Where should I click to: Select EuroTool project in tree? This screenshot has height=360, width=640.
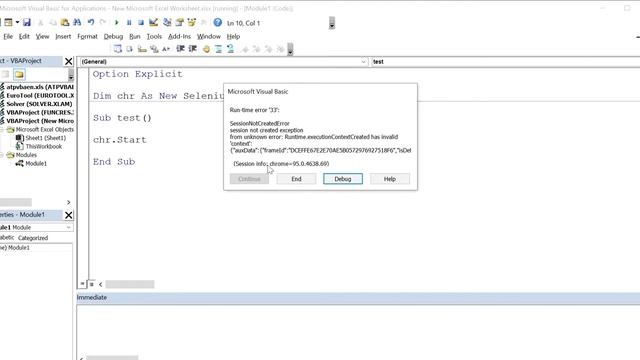pos(40,95)
